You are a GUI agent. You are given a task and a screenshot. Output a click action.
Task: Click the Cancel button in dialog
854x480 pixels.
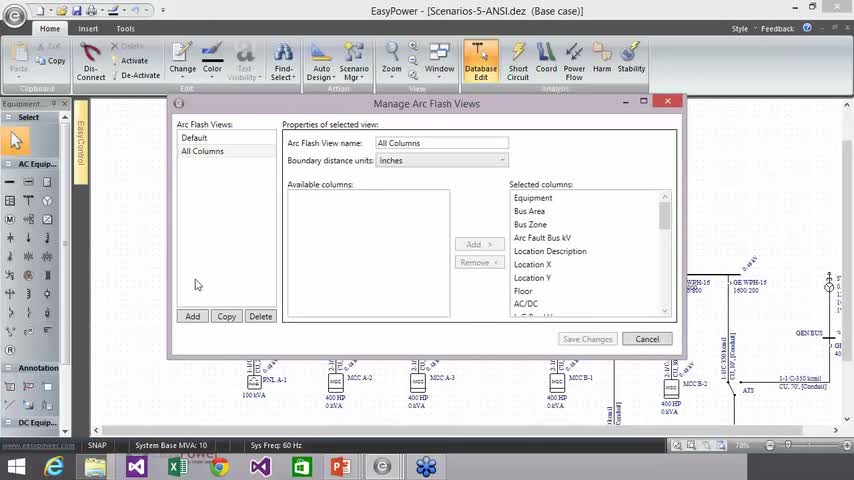tap(647, 339)
